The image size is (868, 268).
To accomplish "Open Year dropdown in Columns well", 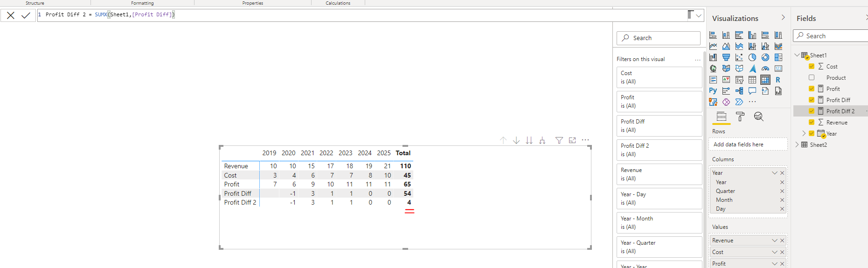I will [775, 173].
